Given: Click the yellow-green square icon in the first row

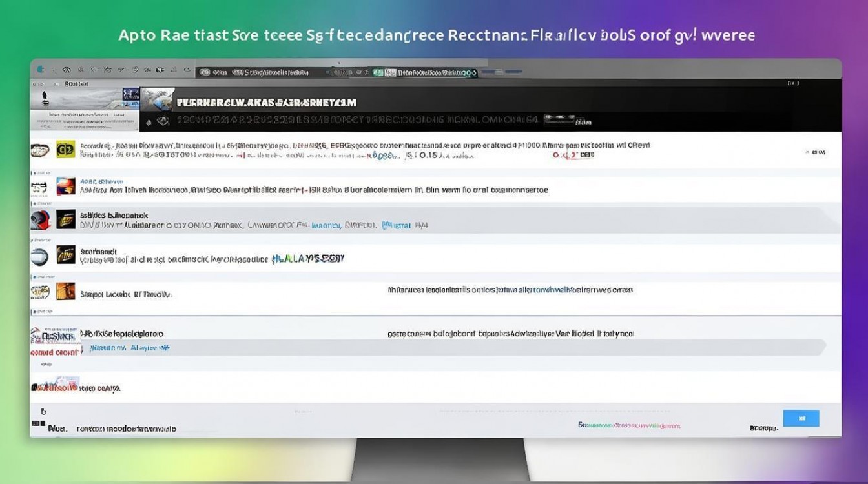Looking at the screenshot, I should pyautogui.click(x=65, y=150).
